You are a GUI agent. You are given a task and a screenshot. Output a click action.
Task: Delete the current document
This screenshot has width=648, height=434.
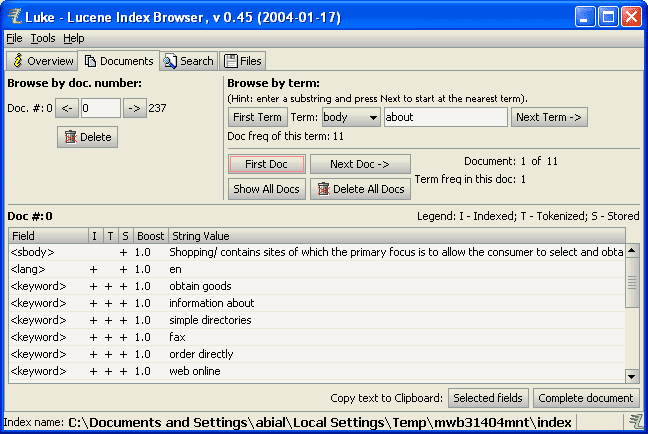(88, 137)
